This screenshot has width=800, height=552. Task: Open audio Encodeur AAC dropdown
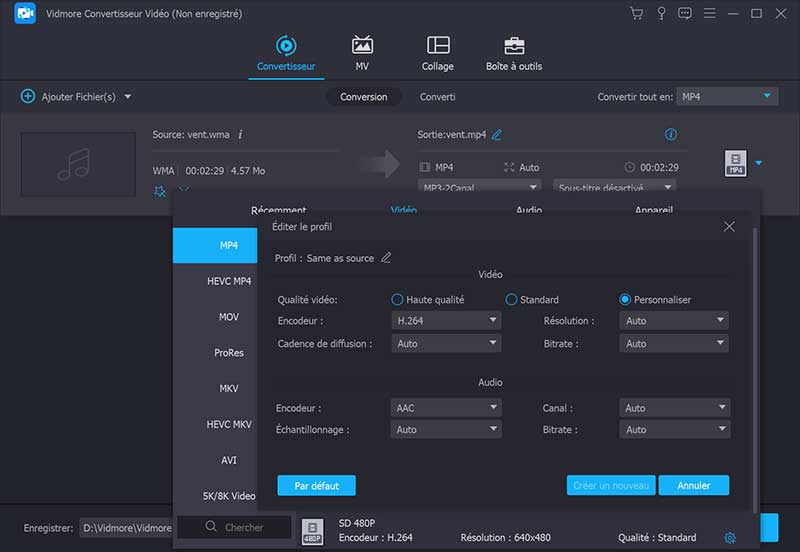445,408
